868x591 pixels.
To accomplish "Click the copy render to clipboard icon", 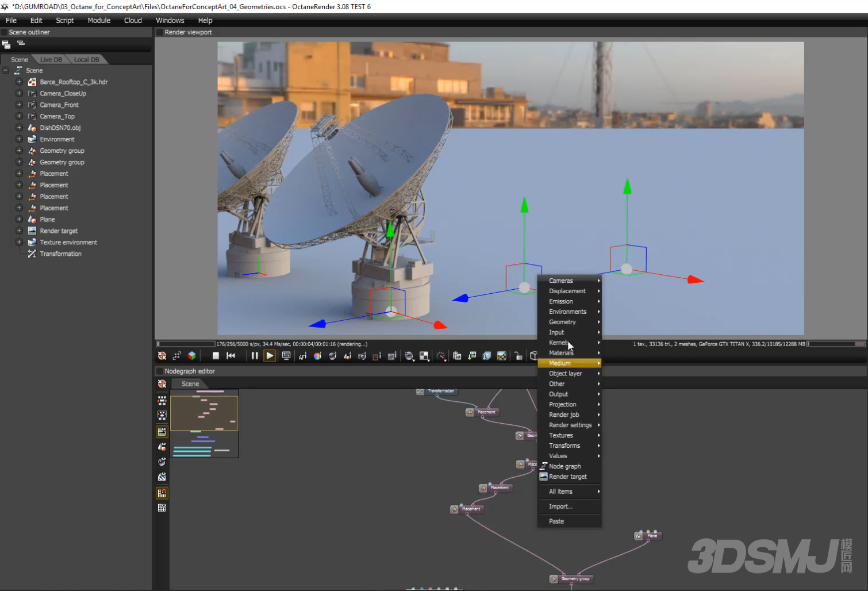I will pos(457,356).
